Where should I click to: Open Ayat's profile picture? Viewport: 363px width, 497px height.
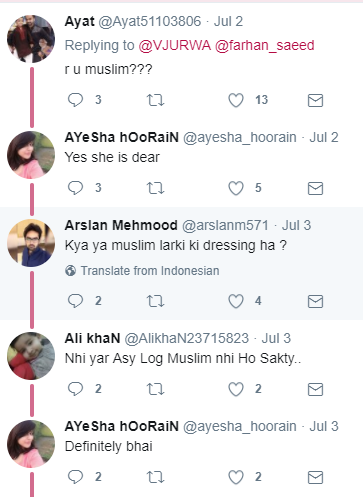[x=31, y=39]
